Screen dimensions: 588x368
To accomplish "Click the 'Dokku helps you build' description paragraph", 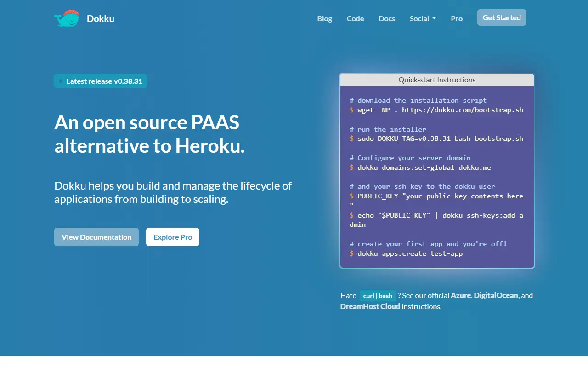I will tap(173, 192).
